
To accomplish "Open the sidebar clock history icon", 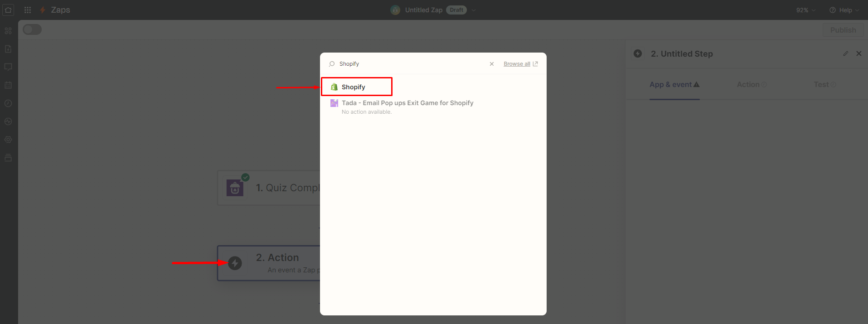I will click(8, 103).
